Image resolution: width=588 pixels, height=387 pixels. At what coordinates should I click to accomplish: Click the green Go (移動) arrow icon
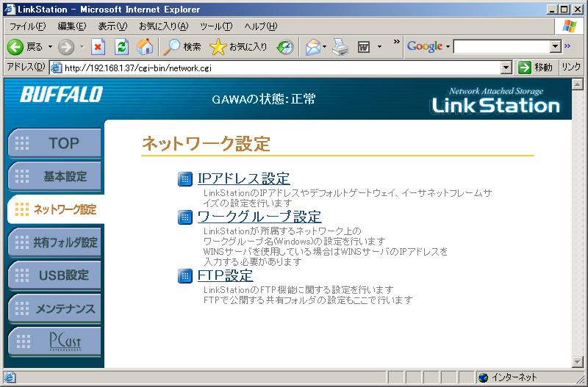525,68
